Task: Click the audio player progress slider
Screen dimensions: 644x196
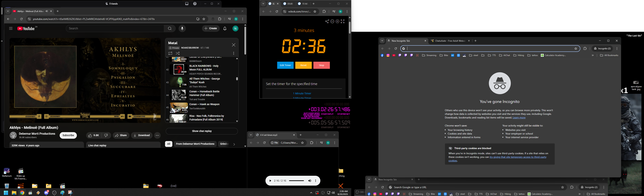Action: point(297,181)
